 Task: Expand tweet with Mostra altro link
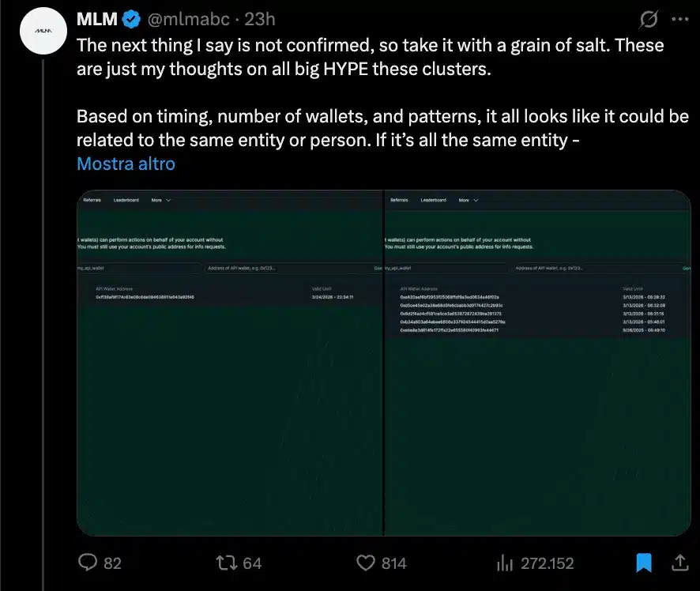click(126, 164)
